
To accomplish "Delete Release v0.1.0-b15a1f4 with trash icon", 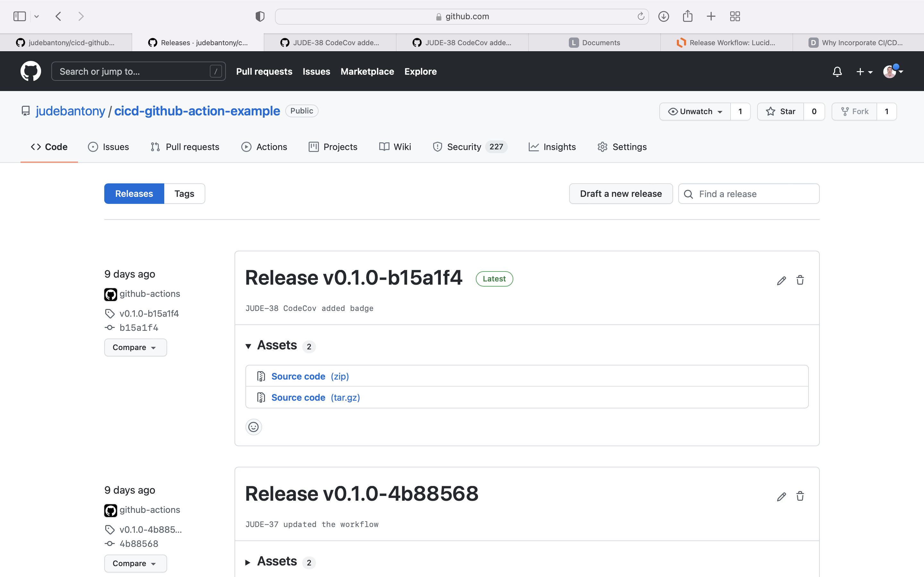I will click(800, 280).
